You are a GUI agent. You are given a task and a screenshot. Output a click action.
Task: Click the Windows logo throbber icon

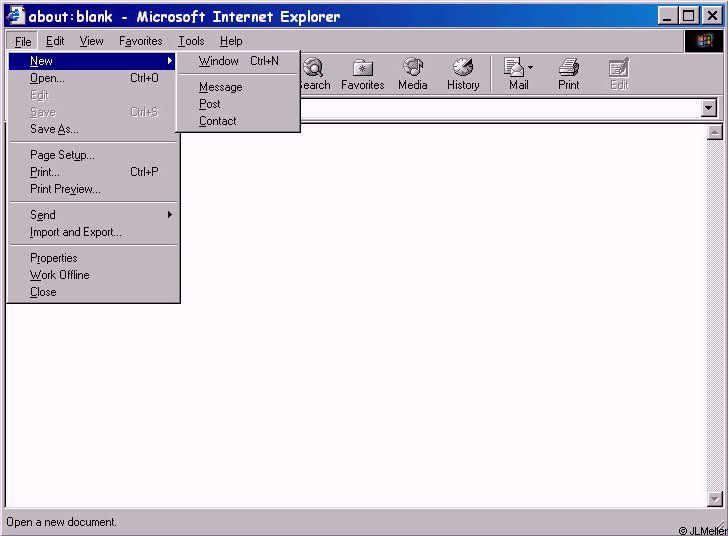tap(704, 41)
